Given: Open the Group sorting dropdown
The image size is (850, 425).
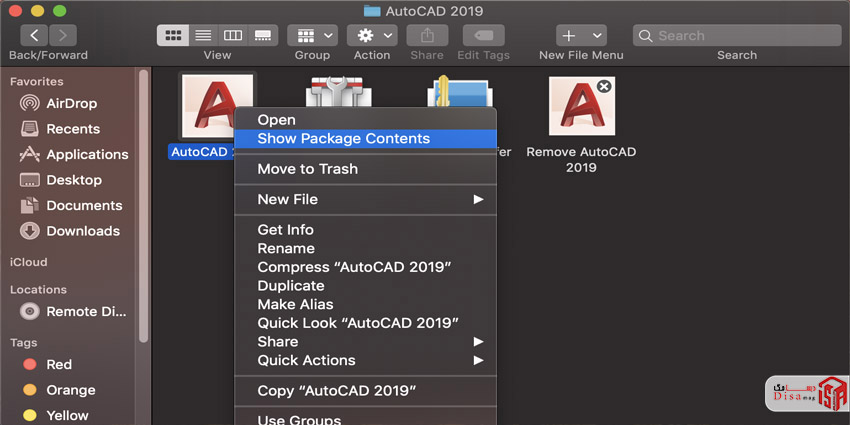Looking at the screenshot, I should (312, 35).
